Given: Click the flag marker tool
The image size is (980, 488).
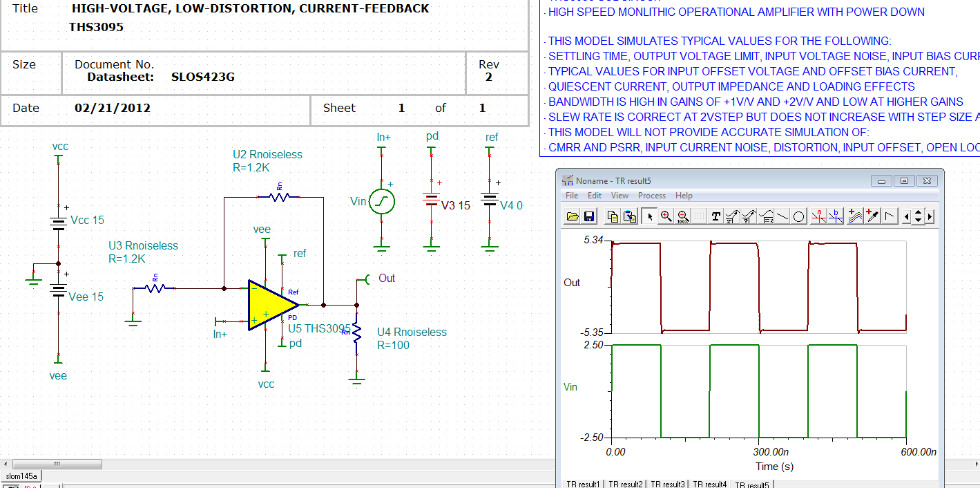Looking at the screenshot, I should 890,216.
